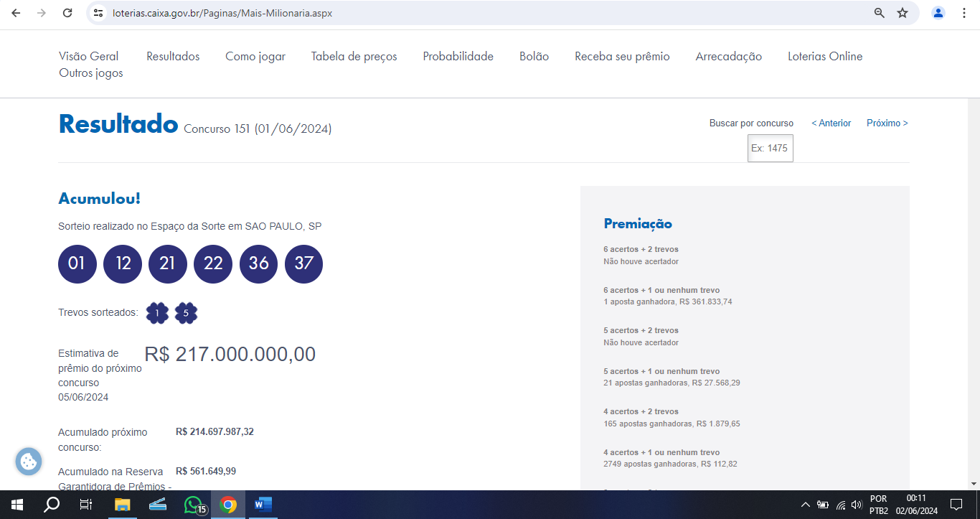Go back to the previous page
Viewport: 980px width, 519px height.
pos(16,13)
